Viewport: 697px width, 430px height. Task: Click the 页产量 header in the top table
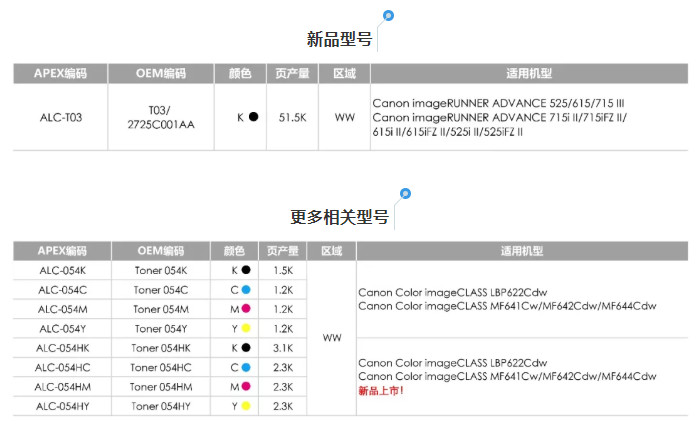click(x=292, y=73)
